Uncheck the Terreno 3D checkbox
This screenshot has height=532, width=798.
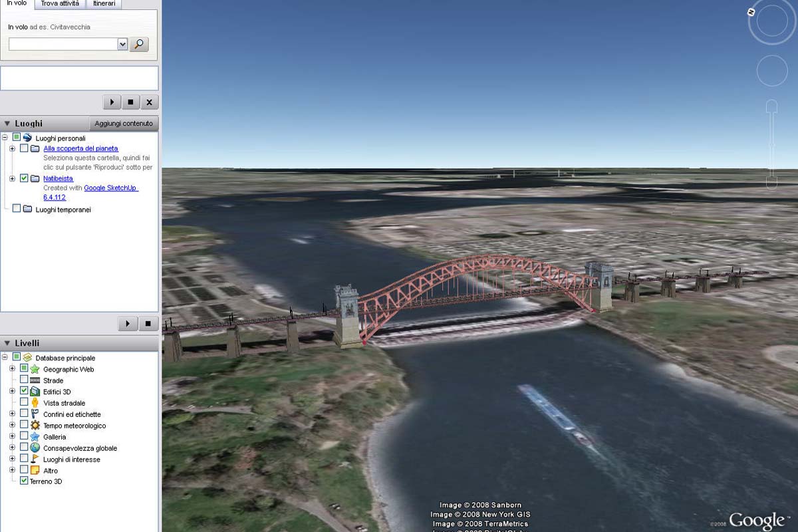pos(24,481)
